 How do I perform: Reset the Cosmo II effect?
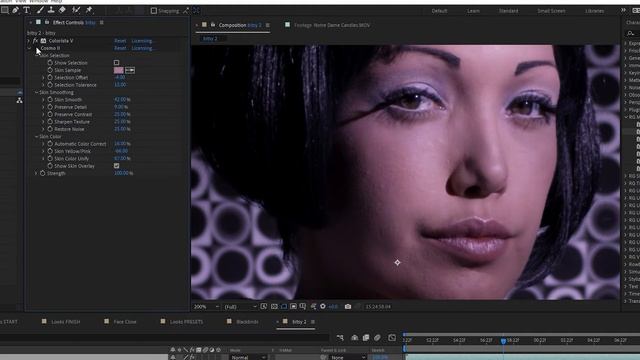pos(120,48)
